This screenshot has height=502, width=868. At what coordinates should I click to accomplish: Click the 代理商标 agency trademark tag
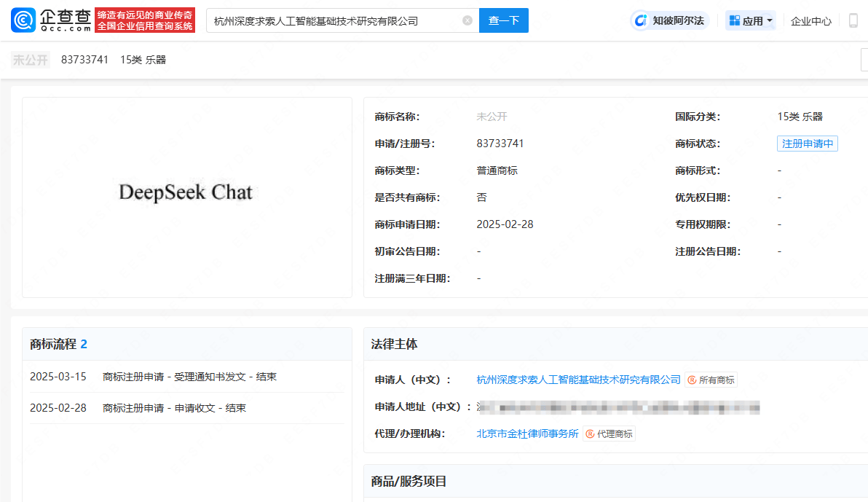coord(609,434)
